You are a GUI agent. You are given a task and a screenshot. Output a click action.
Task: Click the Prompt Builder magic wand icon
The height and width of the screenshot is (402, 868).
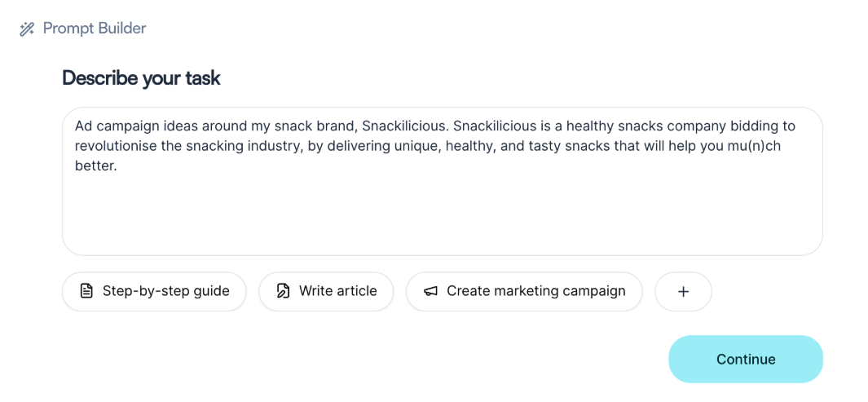coord(27,29)
